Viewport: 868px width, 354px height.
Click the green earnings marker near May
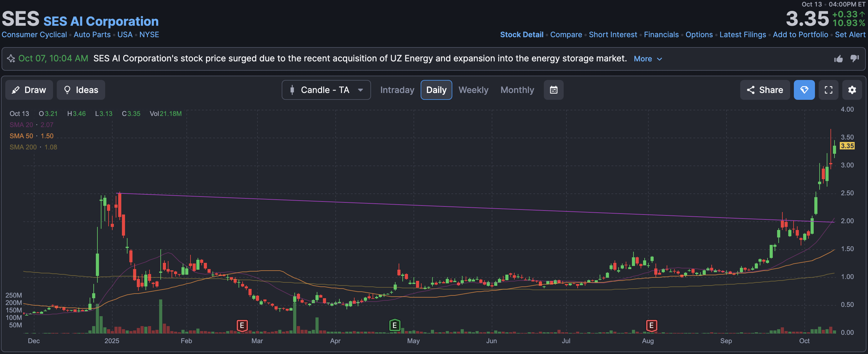coord(395,325)
